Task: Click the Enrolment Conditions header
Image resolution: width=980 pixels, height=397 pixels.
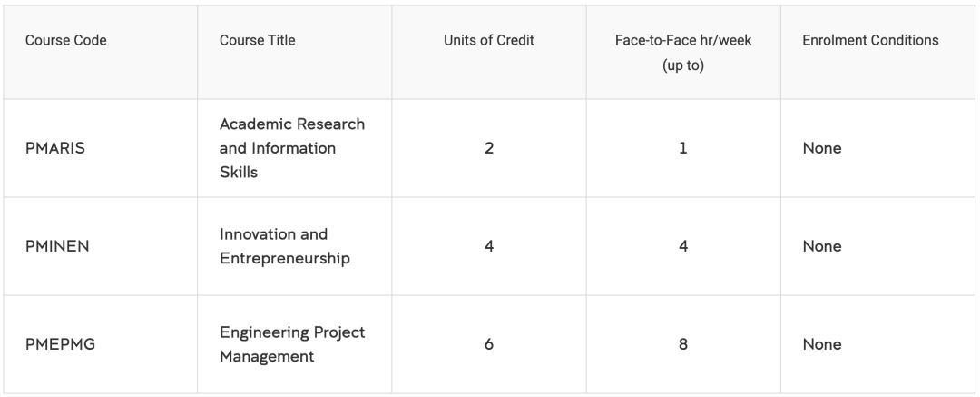Action: point(870,41)
